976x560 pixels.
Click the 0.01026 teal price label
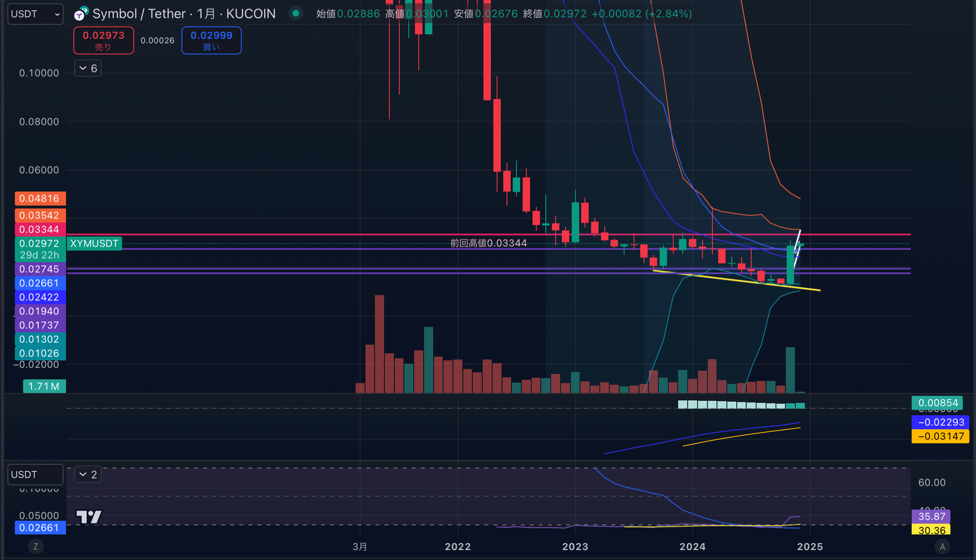point(40,353)
